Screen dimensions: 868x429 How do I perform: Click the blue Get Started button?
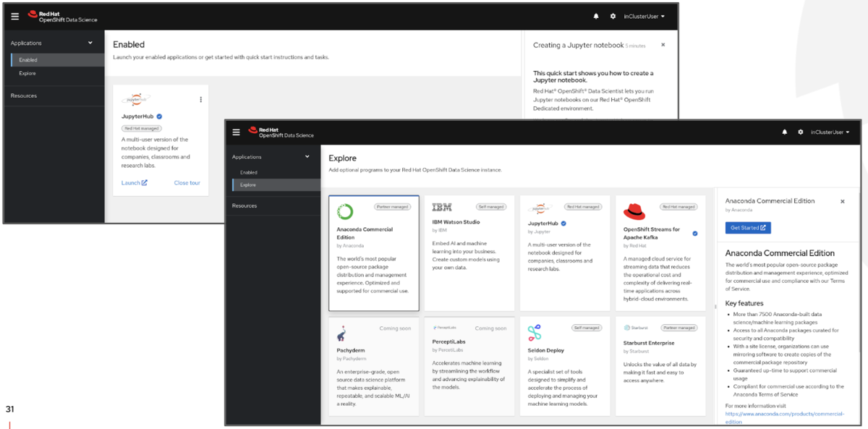point(748,227)
